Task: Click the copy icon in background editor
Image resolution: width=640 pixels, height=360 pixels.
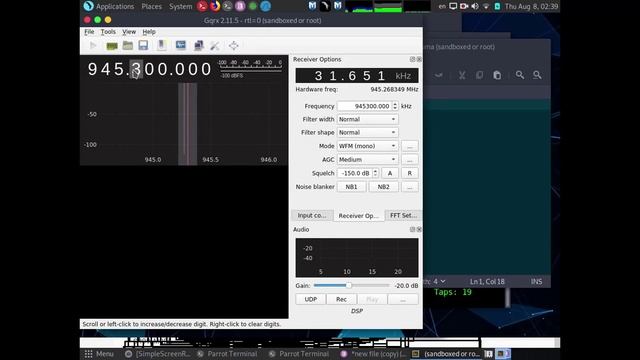Action: [480, 75]
